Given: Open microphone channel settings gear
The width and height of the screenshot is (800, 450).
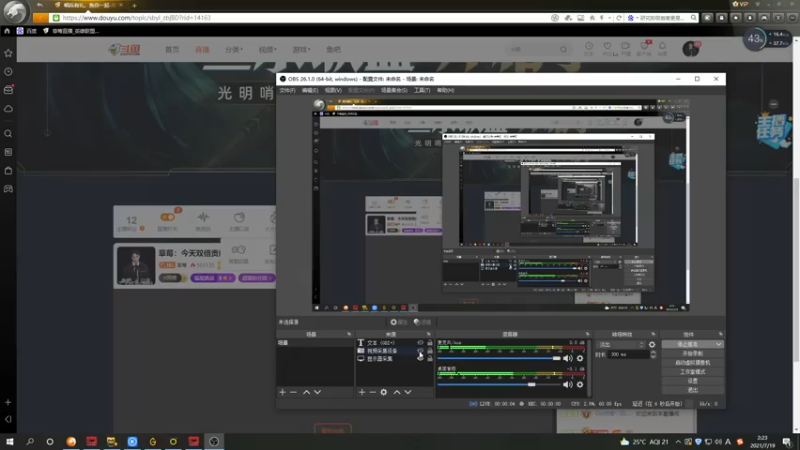Looking at the screenshot, I should tap(580, 358).
